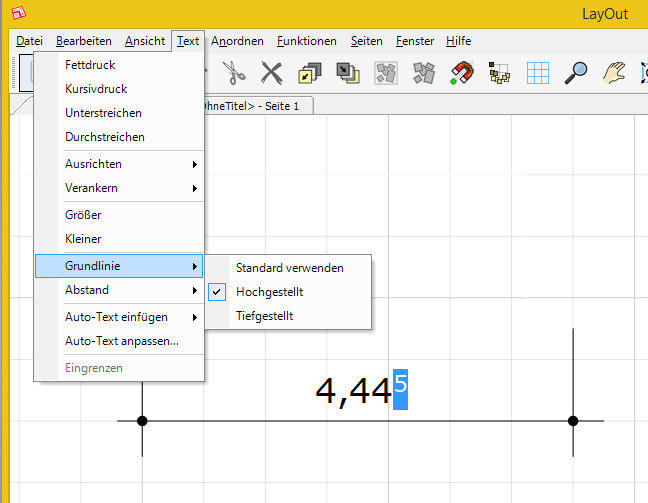
Task: Click the Delete X icon in toolbar
Action: 271,72
